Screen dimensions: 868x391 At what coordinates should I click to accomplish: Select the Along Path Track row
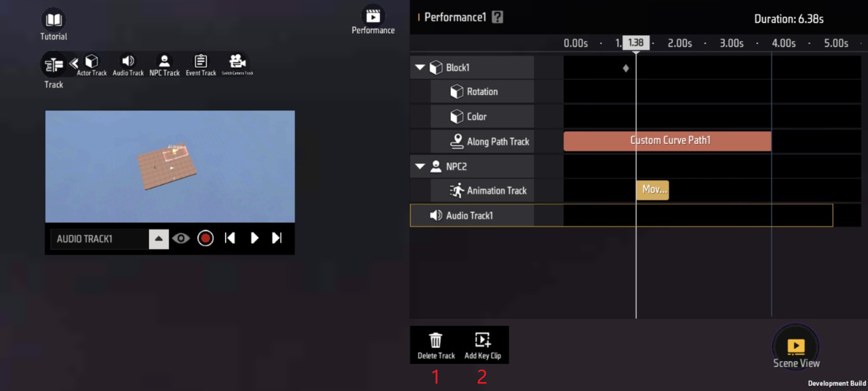pyautogui.click(x=482, y=142)
